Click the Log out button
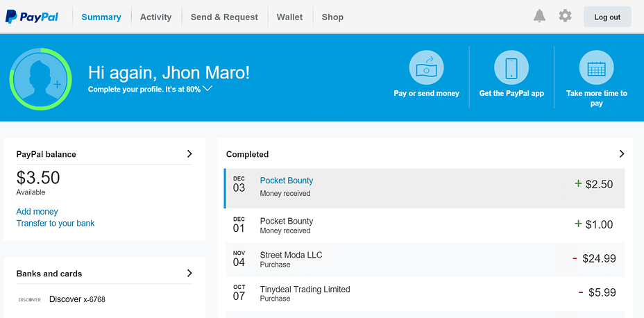Image resolution: width=644 pixels, height=318 pixels. click(607, 17)
